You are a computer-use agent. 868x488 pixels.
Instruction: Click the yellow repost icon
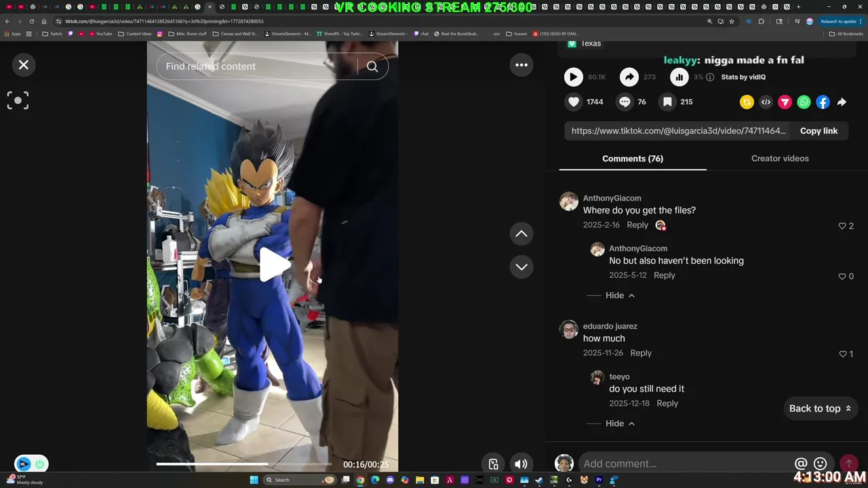pos(747,102)
